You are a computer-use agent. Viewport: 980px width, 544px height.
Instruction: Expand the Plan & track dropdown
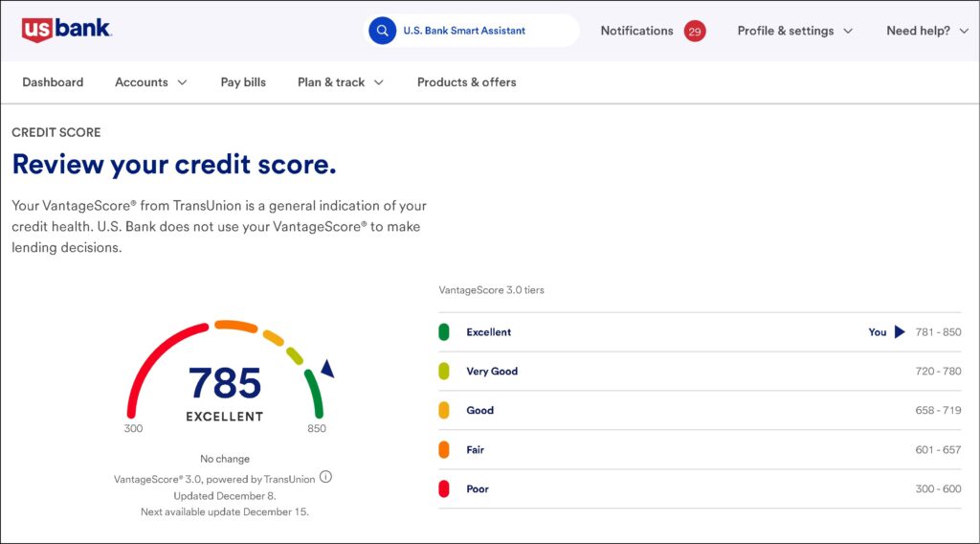click(340, 82)
